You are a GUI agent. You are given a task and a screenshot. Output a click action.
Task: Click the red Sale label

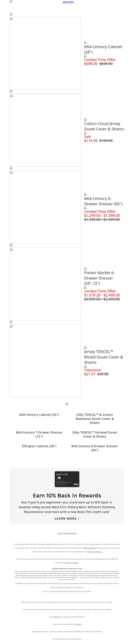[87, 137]
